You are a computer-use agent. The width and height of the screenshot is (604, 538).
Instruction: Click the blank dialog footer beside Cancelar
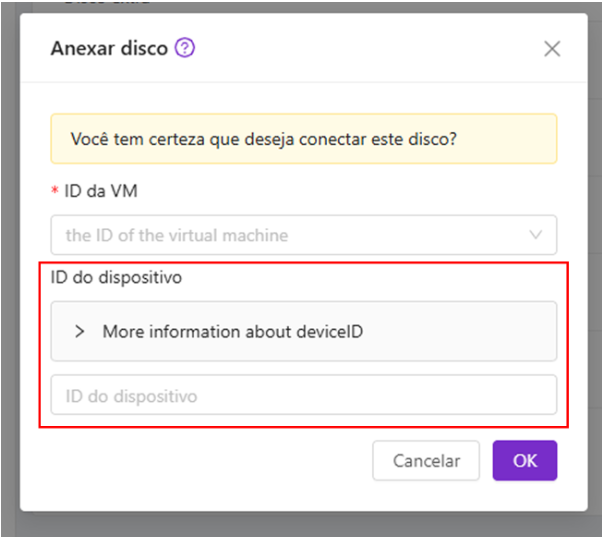[208, 461]
